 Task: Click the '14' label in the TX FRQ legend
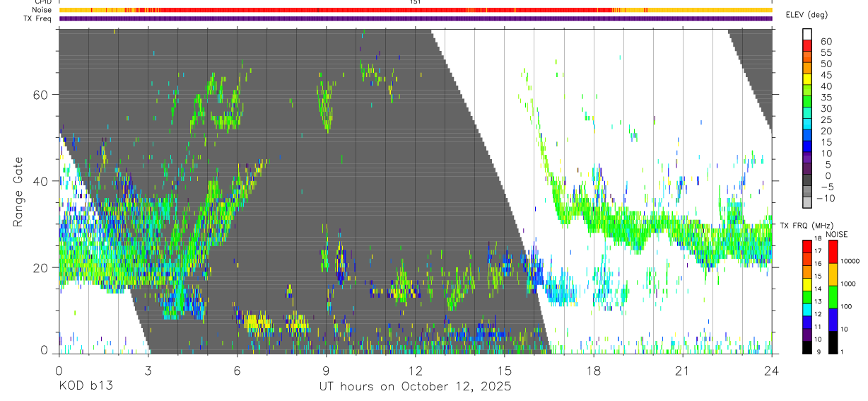[x=818, y=289]
